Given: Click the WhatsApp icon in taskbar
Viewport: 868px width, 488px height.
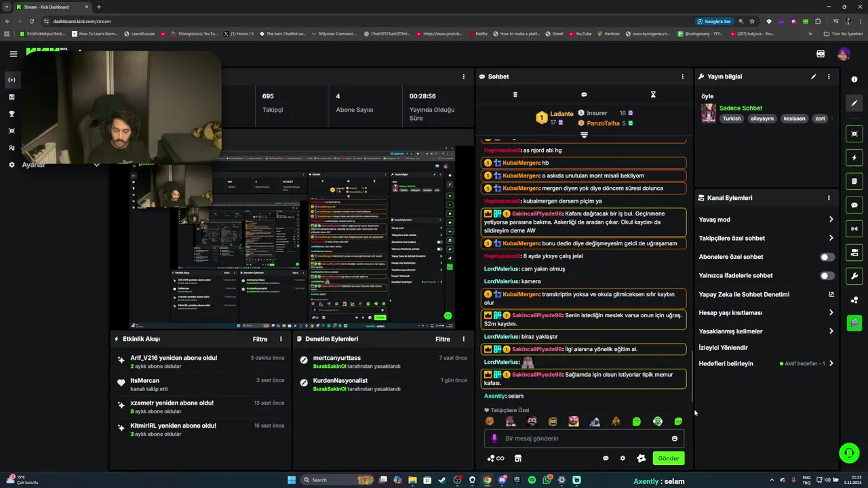Looking at the screenshot, I should [x=547, y=480].
